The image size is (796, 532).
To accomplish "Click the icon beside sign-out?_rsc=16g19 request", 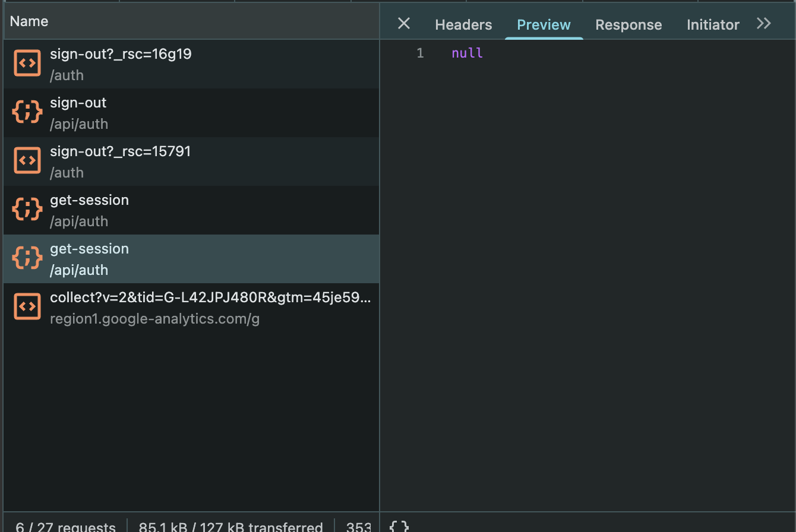I will pyautogui.click(x=27, y=64).
